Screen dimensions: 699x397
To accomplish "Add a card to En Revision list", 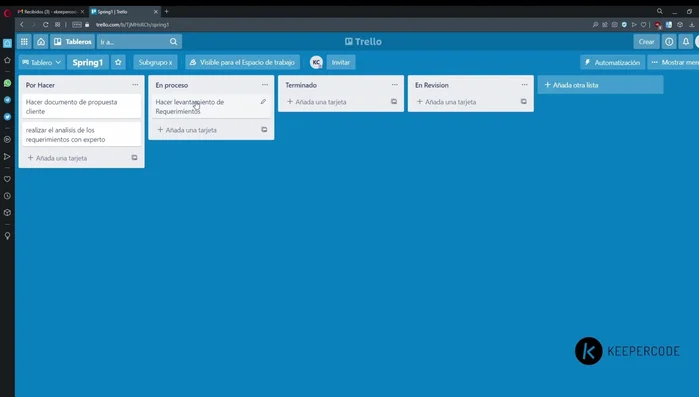I will 446,102.
